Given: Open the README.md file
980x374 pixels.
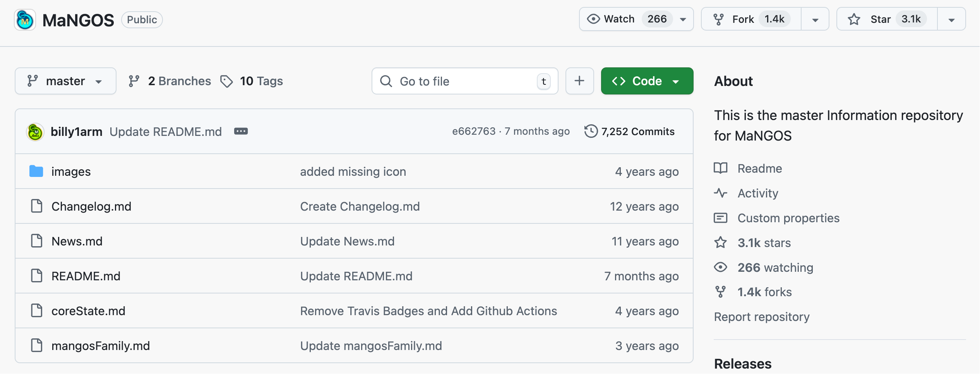Looking at the screenshot, I should point(86,276).
